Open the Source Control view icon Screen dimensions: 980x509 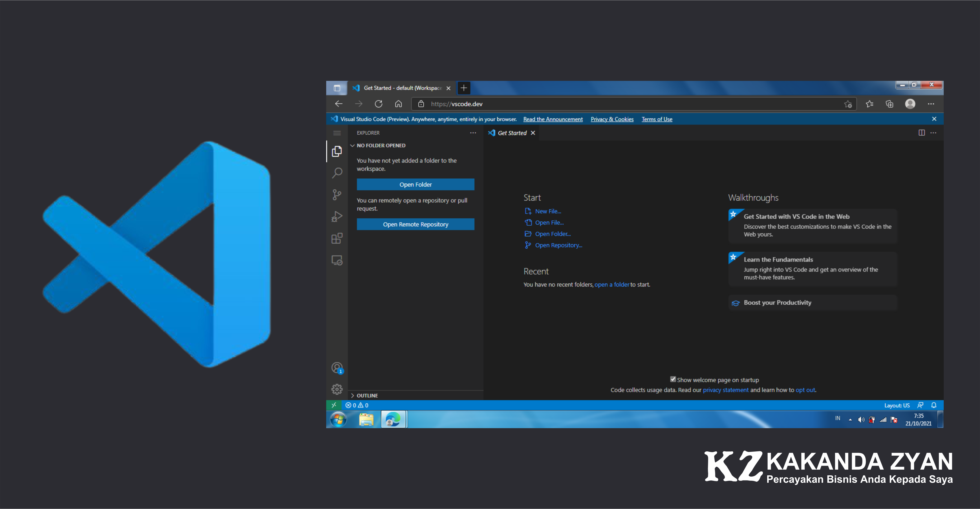pos(337,195)
